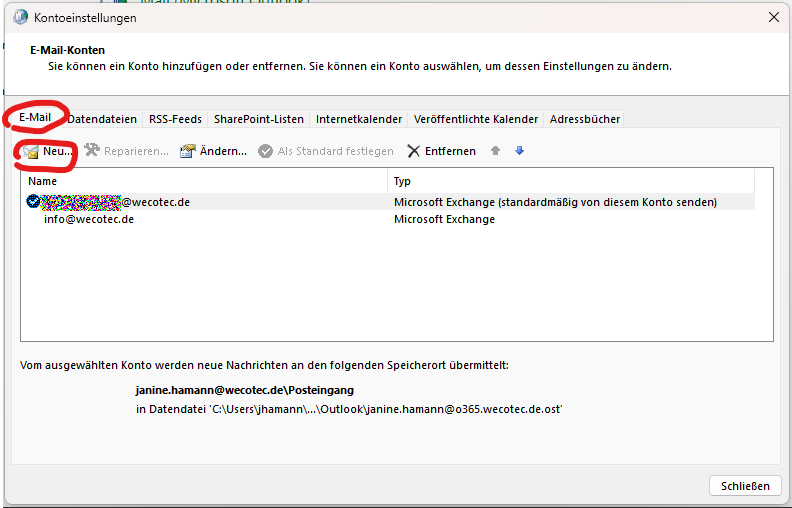Switch to the Datendateien tab
This screenshot has width=792, height=508.
point(102,119)
